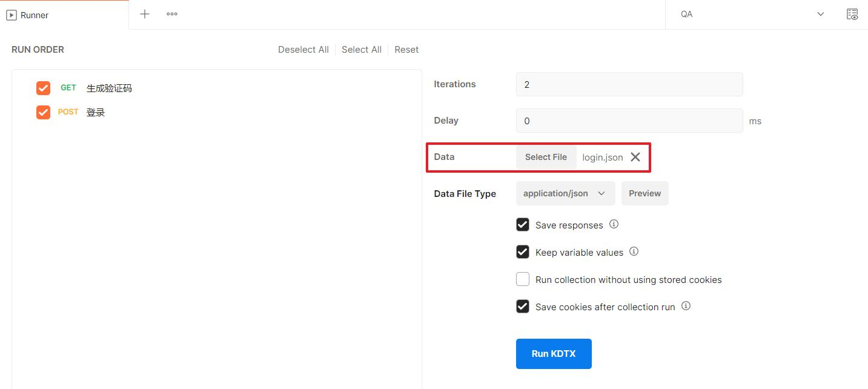Expand the application/json data file type dropdown
Viewport: 868px width, 389px height.
pyautogui.click(x=565, y=193)
